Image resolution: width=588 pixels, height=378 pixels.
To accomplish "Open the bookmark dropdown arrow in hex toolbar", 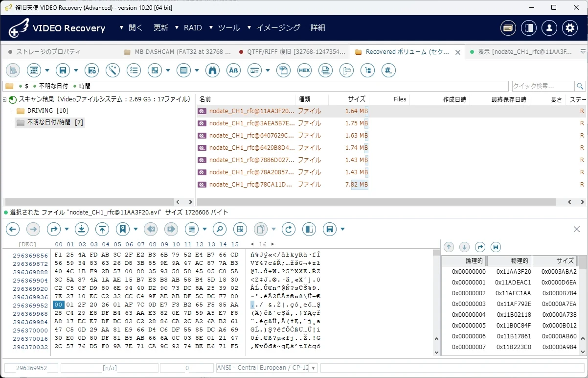I will point(136,229).
